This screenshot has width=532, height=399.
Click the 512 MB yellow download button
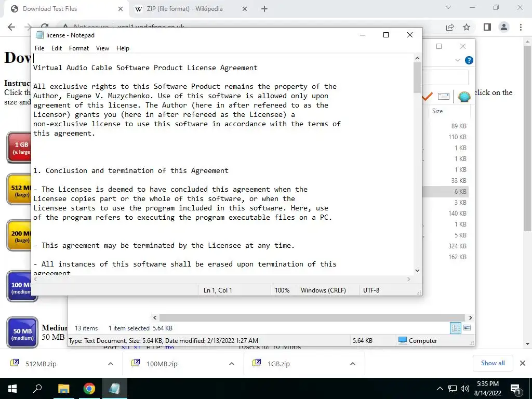pos(20,190)
